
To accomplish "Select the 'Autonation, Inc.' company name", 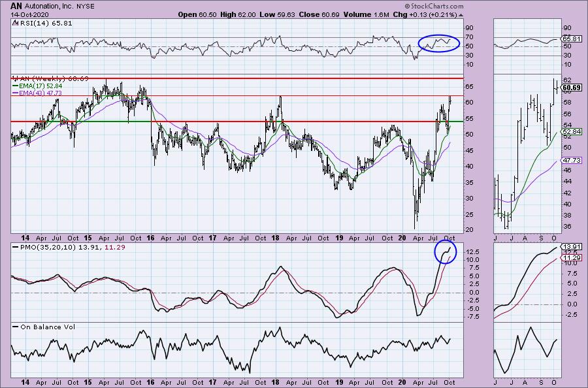I will (48, 7).
